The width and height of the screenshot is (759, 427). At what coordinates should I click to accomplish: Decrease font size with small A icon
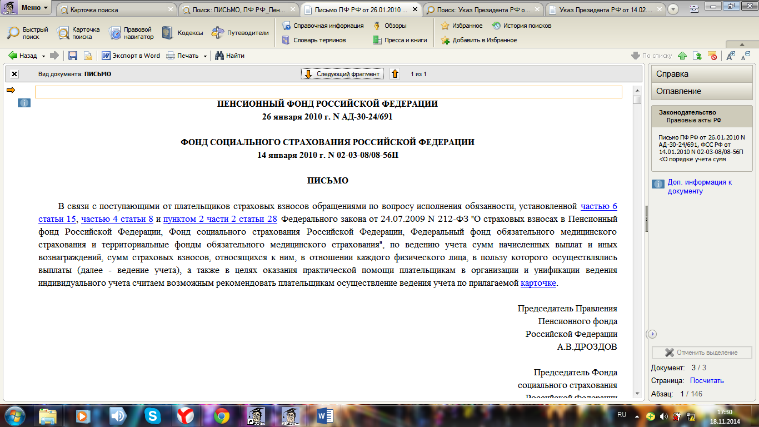coord(746,56)
